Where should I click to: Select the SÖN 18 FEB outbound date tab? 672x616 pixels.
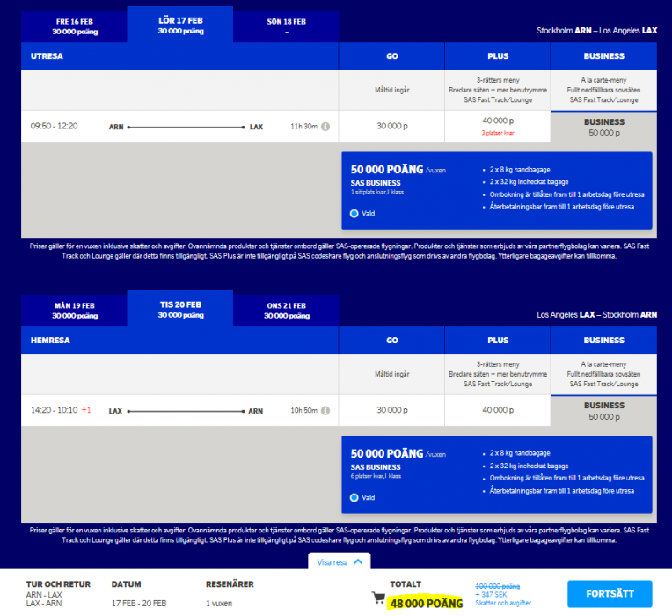286,26
